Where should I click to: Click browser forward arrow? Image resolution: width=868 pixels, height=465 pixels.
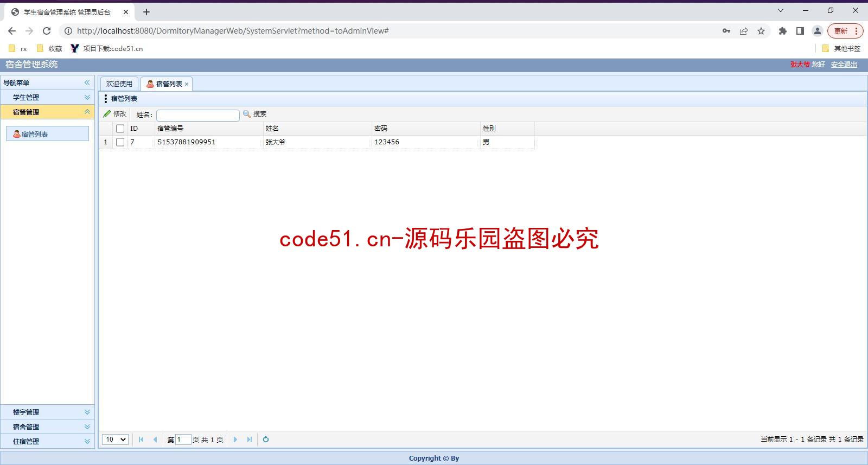29,31
